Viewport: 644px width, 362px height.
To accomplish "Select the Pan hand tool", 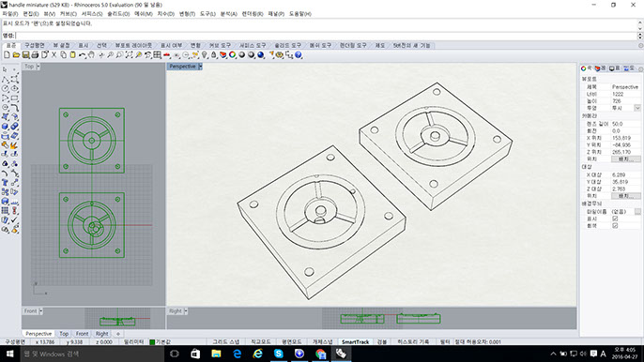I will pyautogui.click(x=91, y=54).
